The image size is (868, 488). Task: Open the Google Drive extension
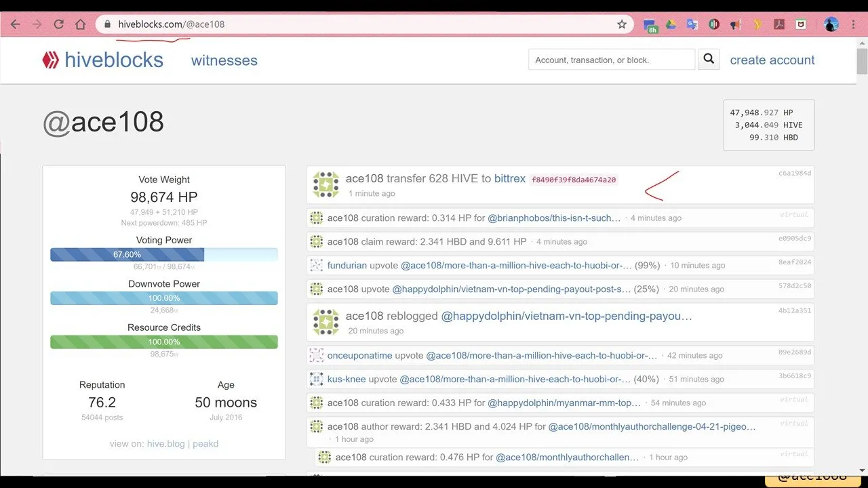(671, 24)
